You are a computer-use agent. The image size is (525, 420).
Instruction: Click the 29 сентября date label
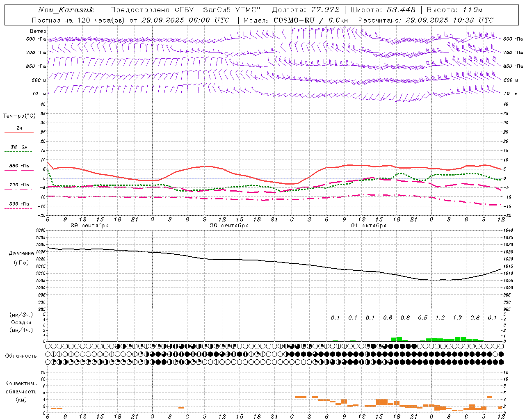pyautogui.click(x=89, y=226)
